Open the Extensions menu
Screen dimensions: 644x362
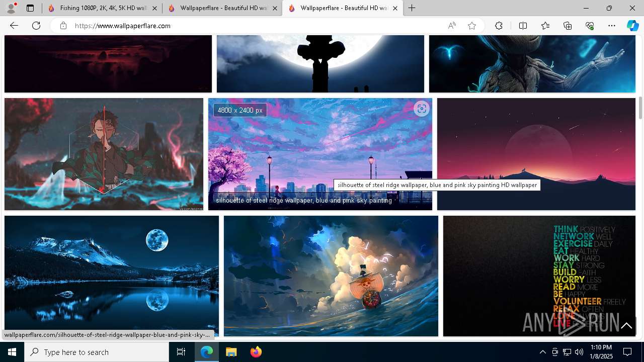point(499,26)
